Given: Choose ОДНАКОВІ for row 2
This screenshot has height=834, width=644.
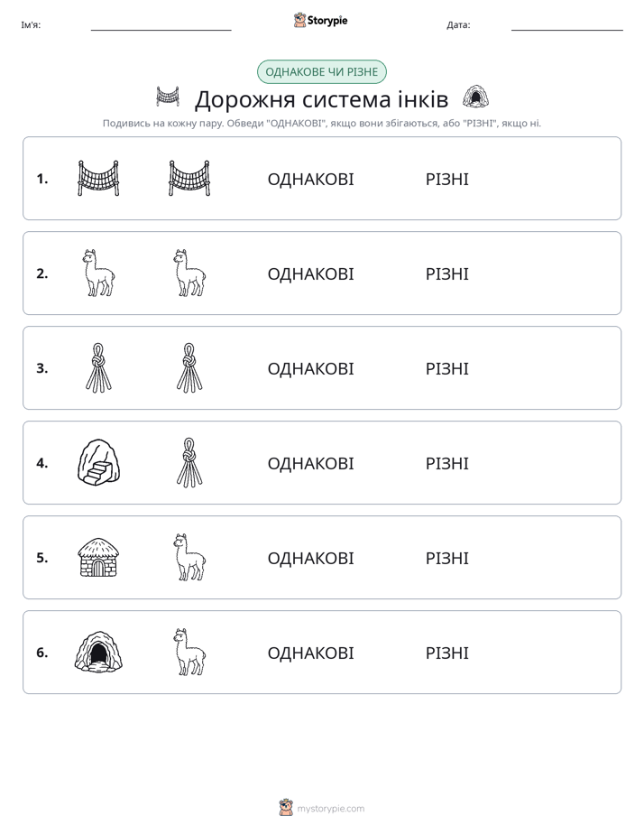Looking at the screenshot, I should click(310, 273).
